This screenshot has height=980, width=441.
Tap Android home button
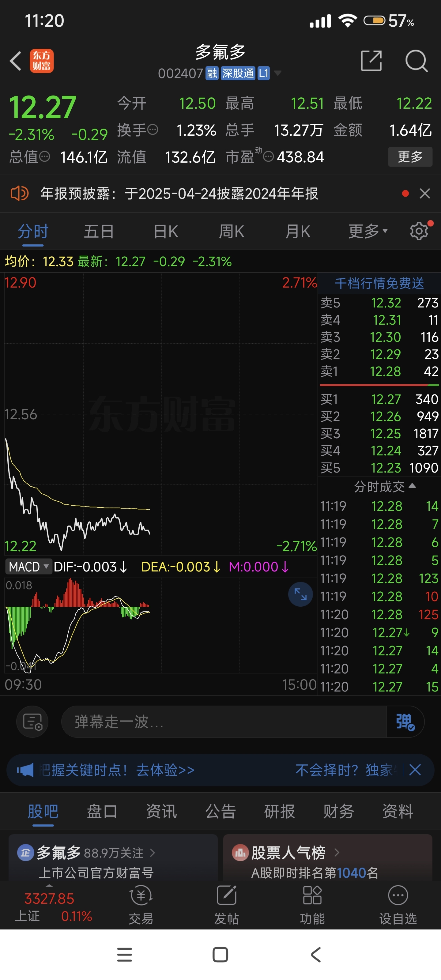[x=220, y=955]
